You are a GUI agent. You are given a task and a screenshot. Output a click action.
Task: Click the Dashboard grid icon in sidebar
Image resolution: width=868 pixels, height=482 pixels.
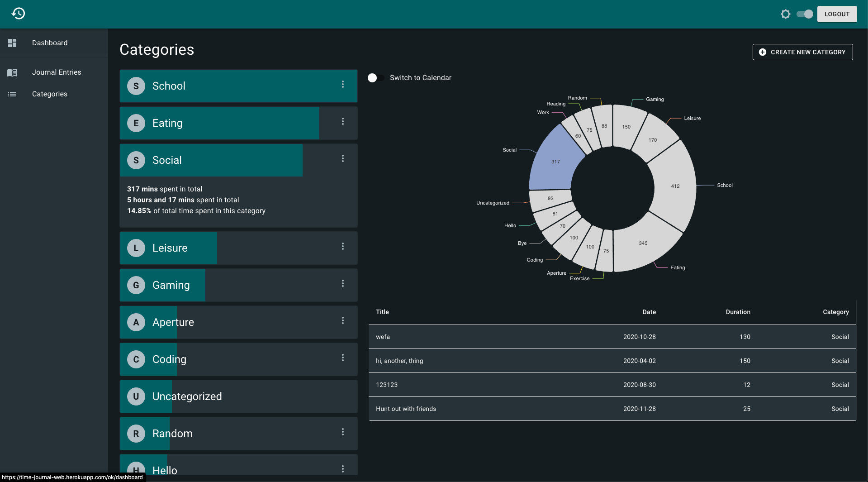[12, 43]
